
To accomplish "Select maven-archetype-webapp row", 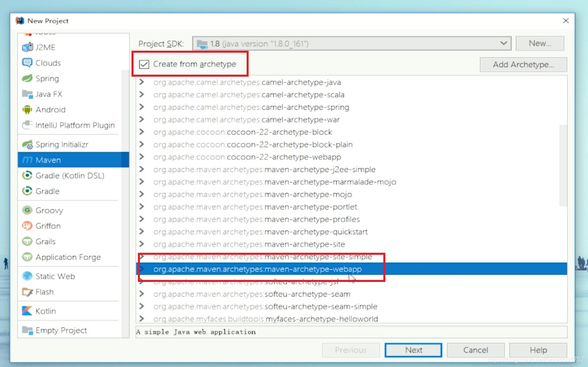I will 351,269.
